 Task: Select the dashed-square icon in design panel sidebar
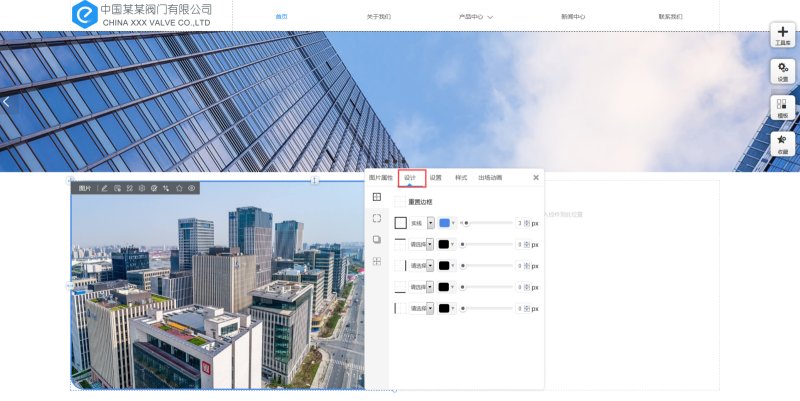tap(377, 218)
